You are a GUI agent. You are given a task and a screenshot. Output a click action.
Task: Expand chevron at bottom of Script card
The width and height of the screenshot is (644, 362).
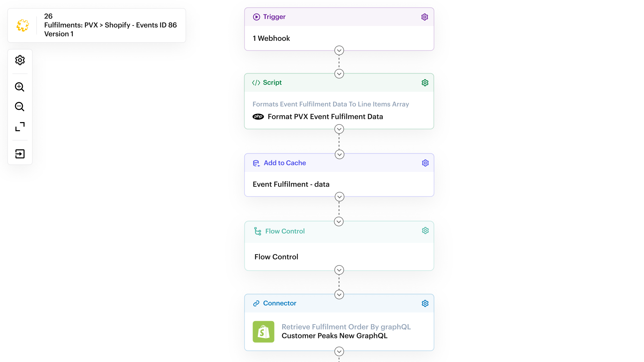339,129
